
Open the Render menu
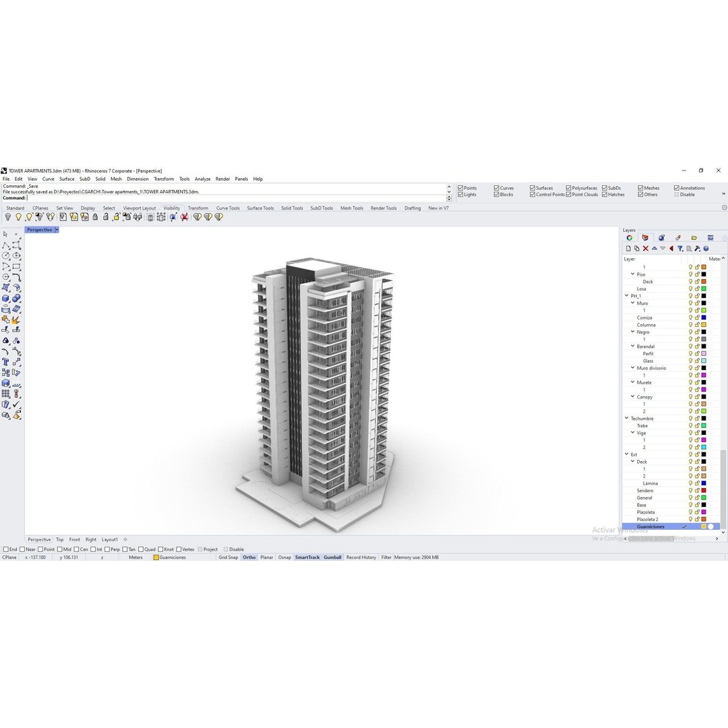point(222,179)
